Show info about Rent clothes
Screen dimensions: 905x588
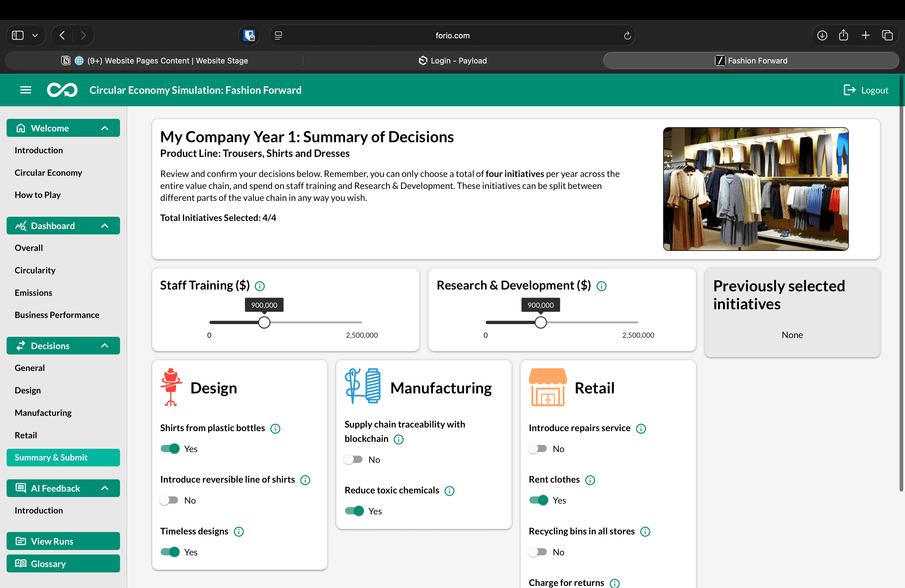[590, 480]
